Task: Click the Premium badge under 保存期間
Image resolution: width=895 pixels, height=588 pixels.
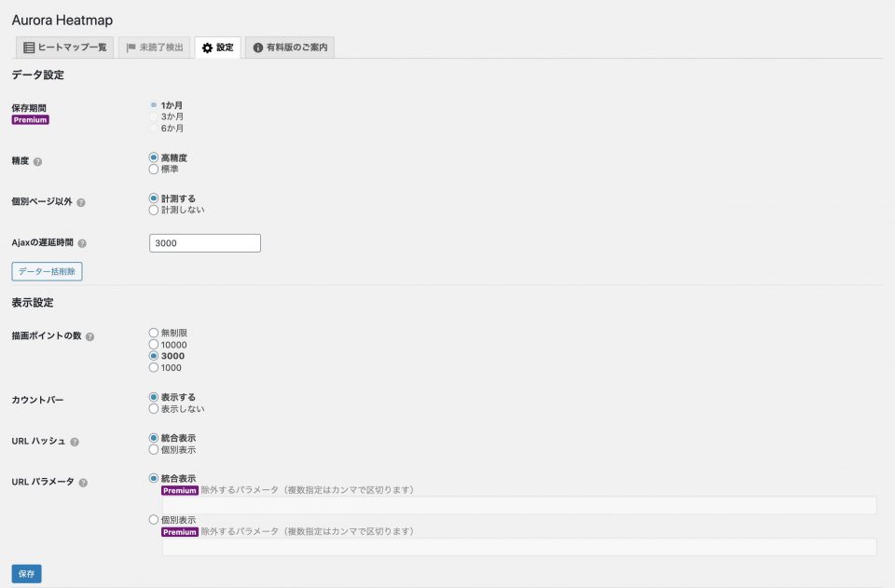Action: pyautogui.click(x=30, y=120)
